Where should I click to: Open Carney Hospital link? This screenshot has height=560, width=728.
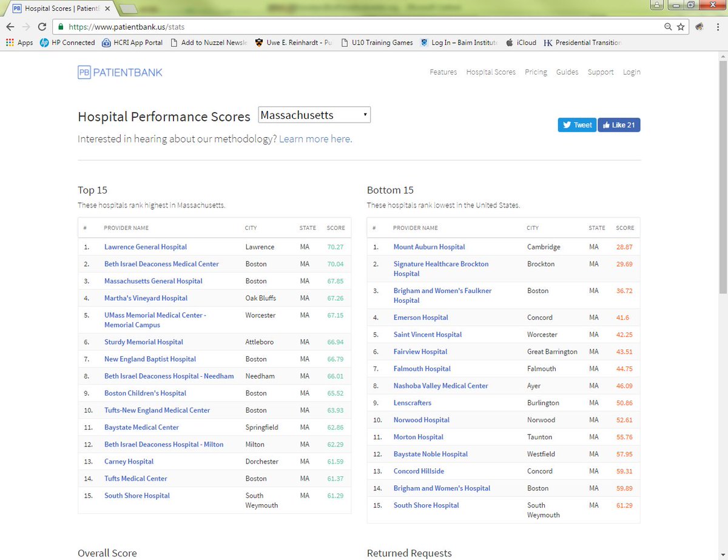[129, 461]
